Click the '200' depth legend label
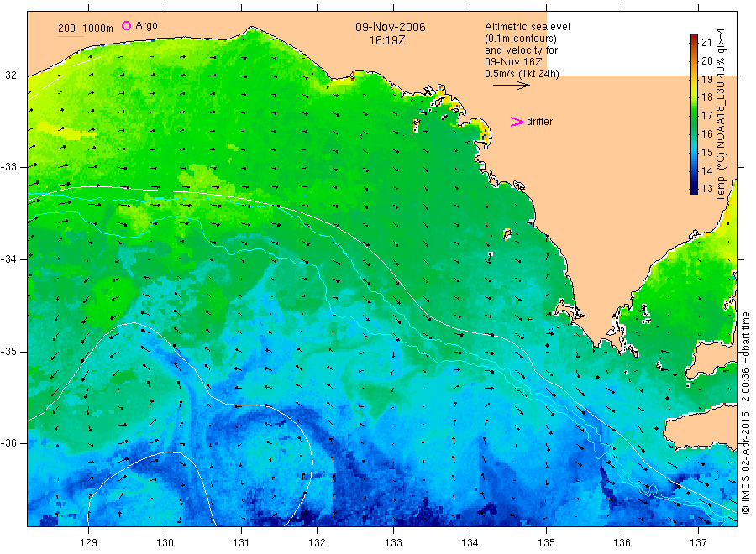 pos(66,29)
